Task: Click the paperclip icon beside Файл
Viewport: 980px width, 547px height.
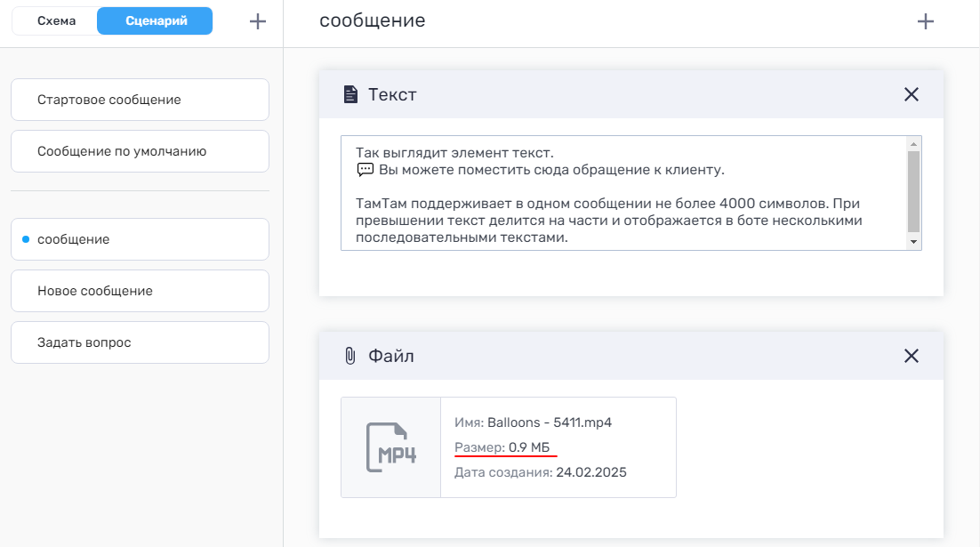Action: (350, 357)
